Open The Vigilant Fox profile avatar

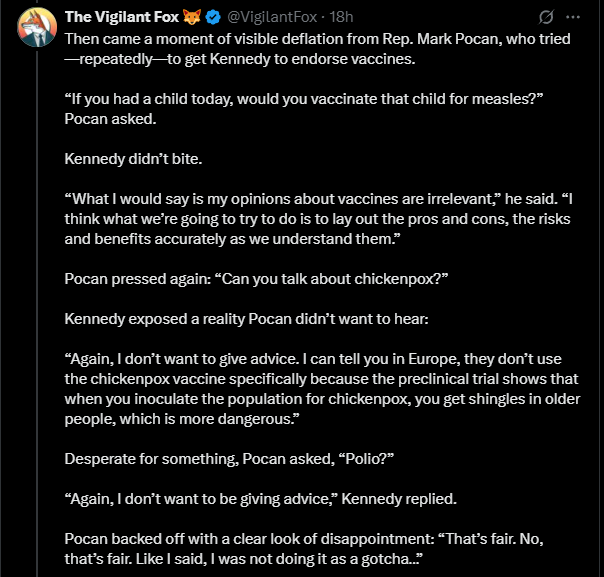tap(37, 27)
